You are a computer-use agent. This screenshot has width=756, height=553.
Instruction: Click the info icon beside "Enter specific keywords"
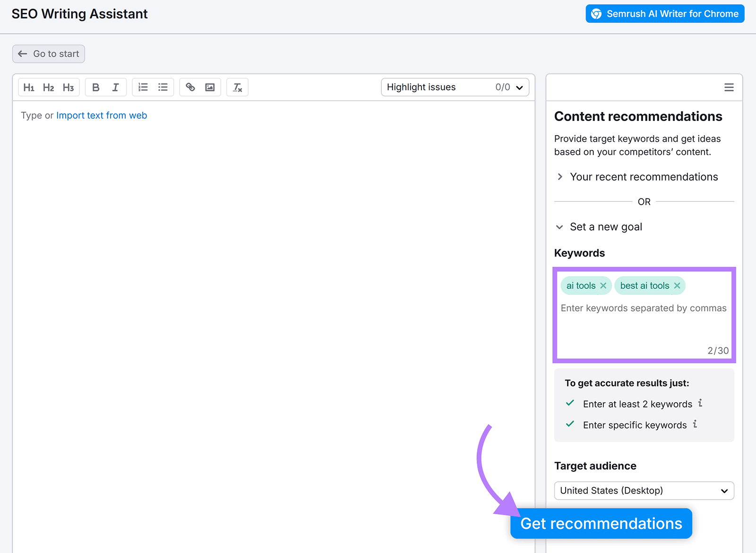695,424
